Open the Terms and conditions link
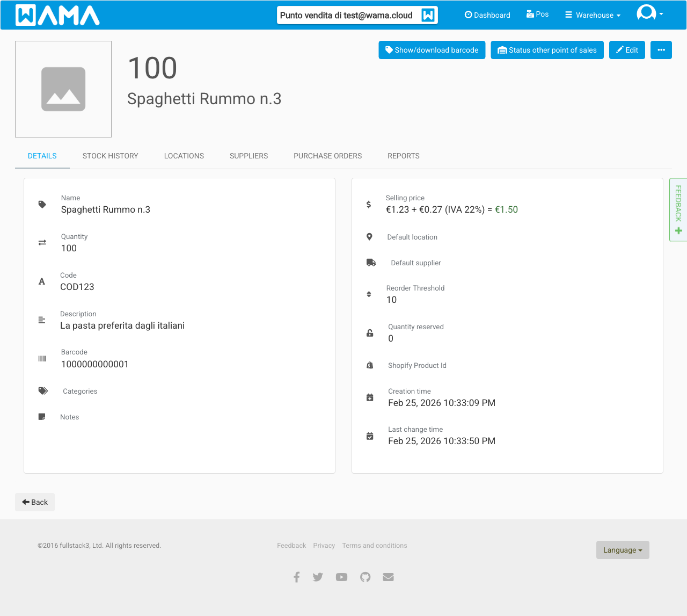Viewport: 687px width, 616px height. [x=374, y=545]
